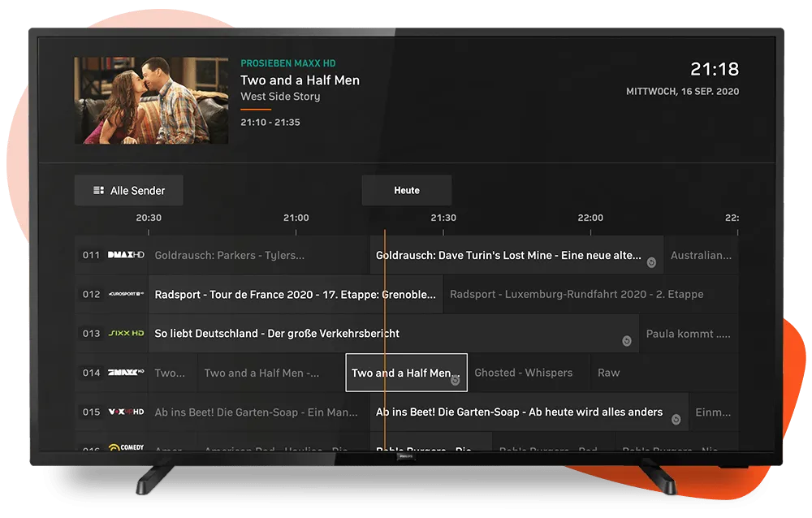Select So liebt Deutschland program

click(x=394, y=333)
